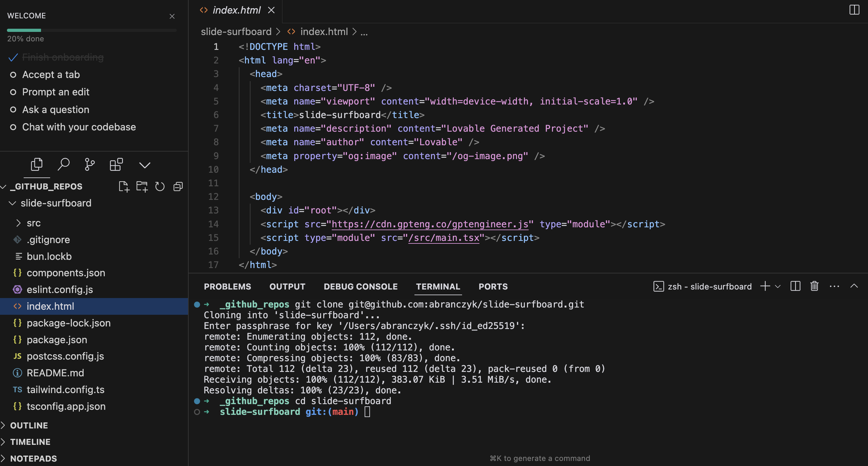
Task: Show more sidebar views chevron
Action: (x=145, y=165)
